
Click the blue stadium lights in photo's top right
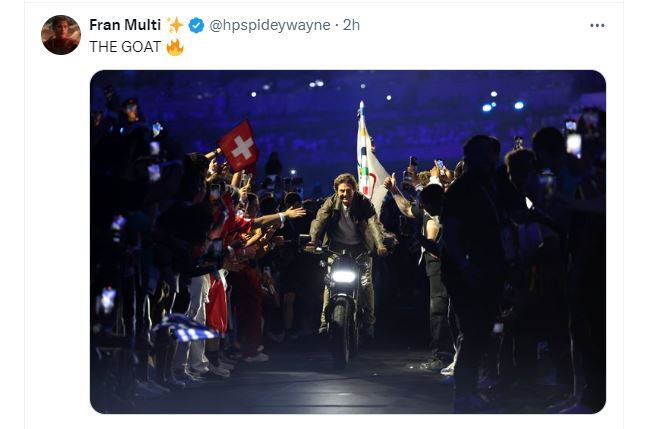[x=502, y=104]
